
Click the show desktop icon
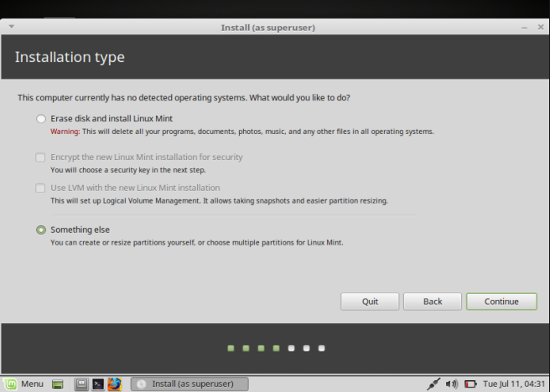(58, 384)
